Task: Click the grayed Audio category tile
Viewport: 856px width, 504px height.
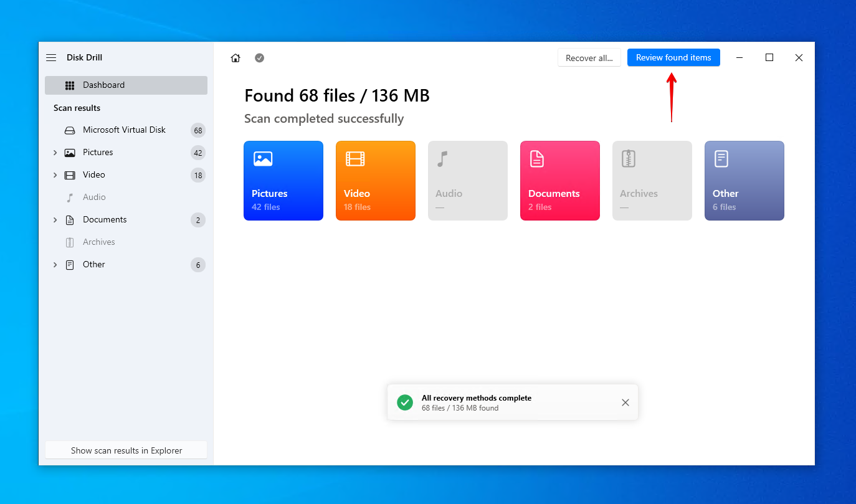Action: 468,181
